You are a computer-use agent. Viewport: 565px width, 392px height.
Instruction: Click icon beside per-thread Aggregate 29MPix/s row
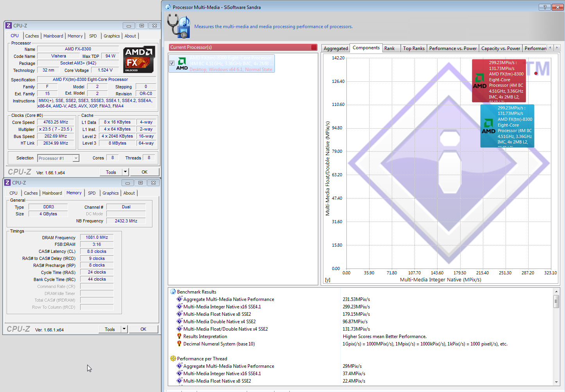[x=179, y=366]
